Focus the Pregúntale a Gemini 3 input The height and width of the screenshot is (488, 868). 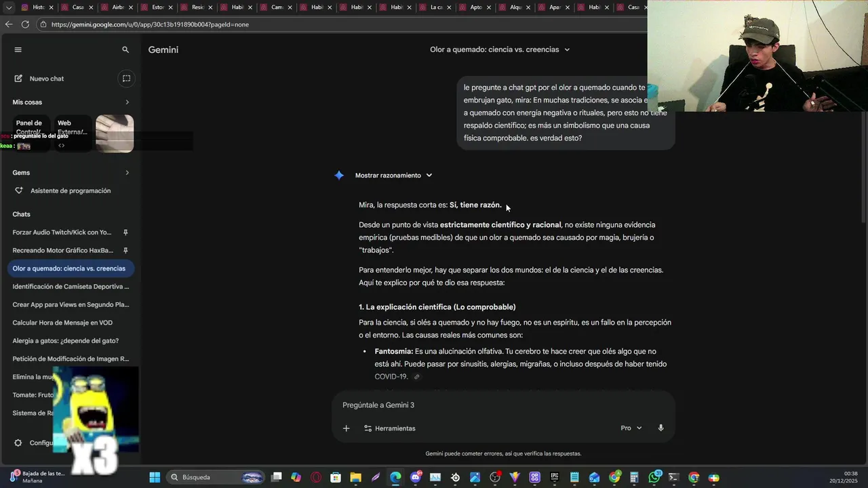point(503,405)
